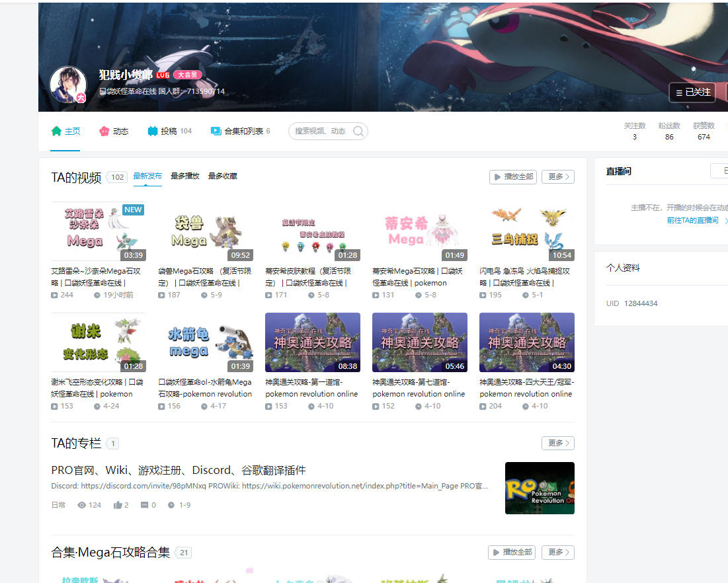Open the 水箭龟 mega video thumbnail

pyautogui.click(x=206, y=342)
